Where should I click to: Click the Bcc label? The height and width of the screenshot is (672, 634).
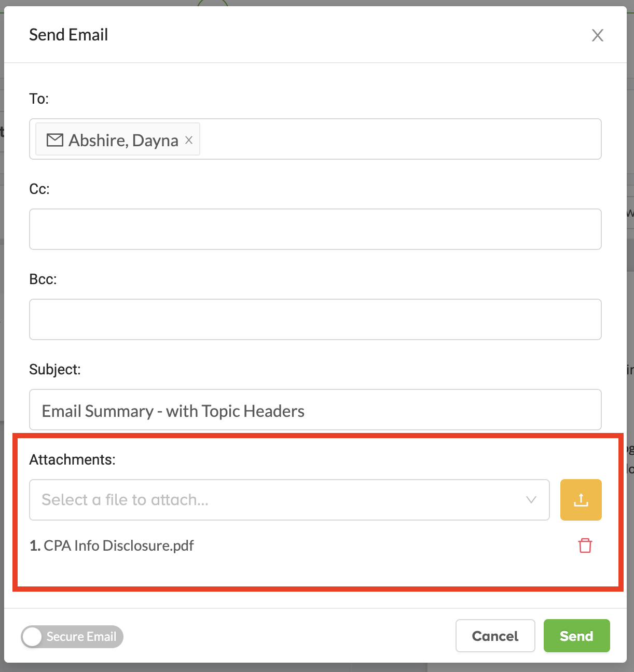click(x=43, y=279)
